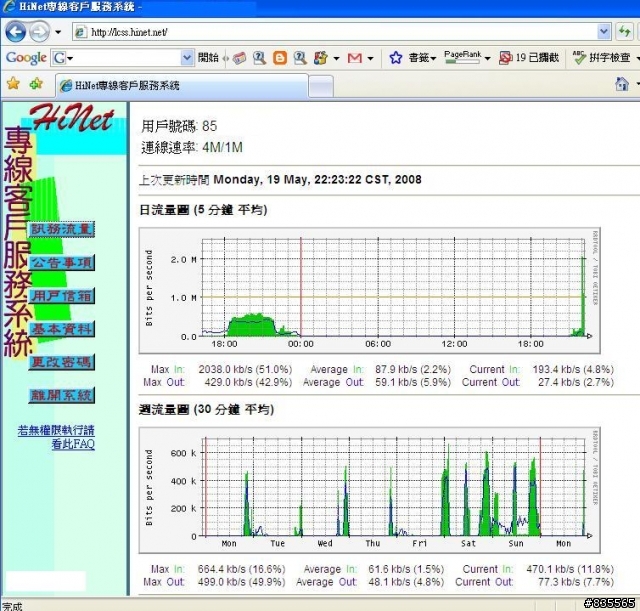Click the first magnifier search icon
Screen dimensions: 640x611
pyautogui.click(x=260, y=58)
